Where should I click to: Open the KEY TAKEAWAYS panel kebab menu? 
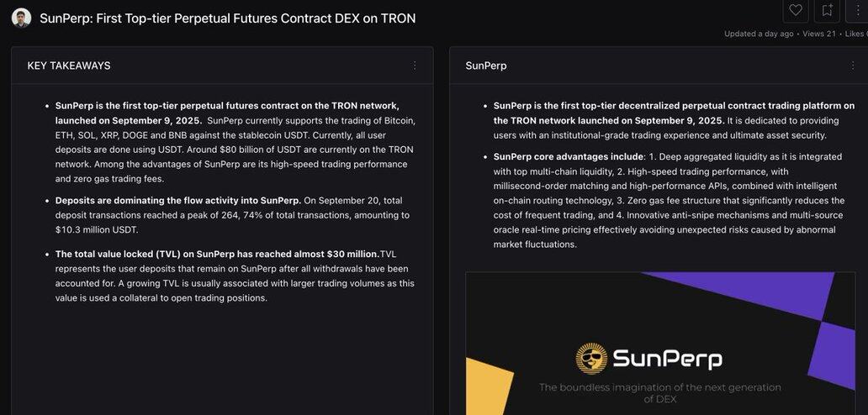[414, 66]
